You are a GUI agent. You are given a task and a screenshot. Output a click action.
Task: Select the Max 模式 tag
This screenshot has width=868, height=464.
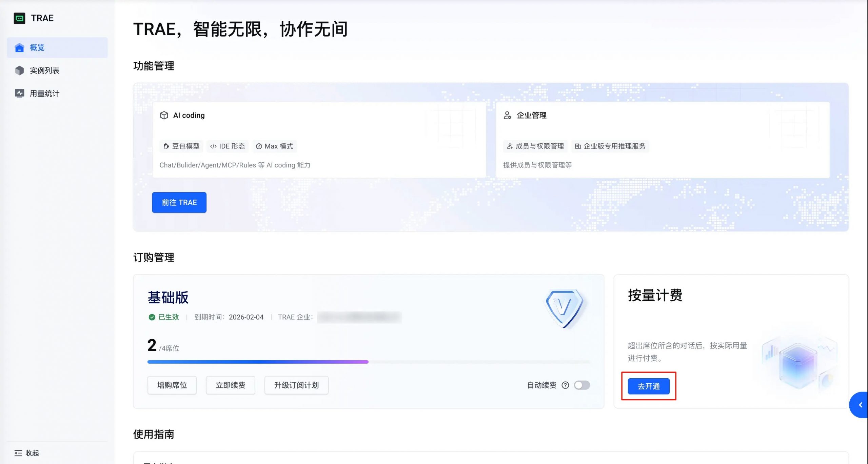point(274,146)
